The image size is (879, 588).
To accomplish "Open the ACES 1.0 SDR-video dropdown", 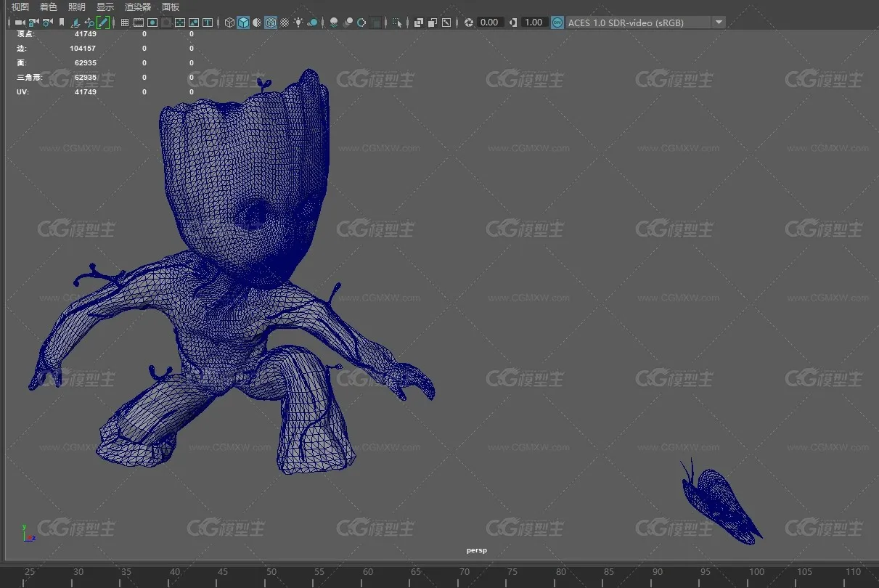I will tap(645, 23).
